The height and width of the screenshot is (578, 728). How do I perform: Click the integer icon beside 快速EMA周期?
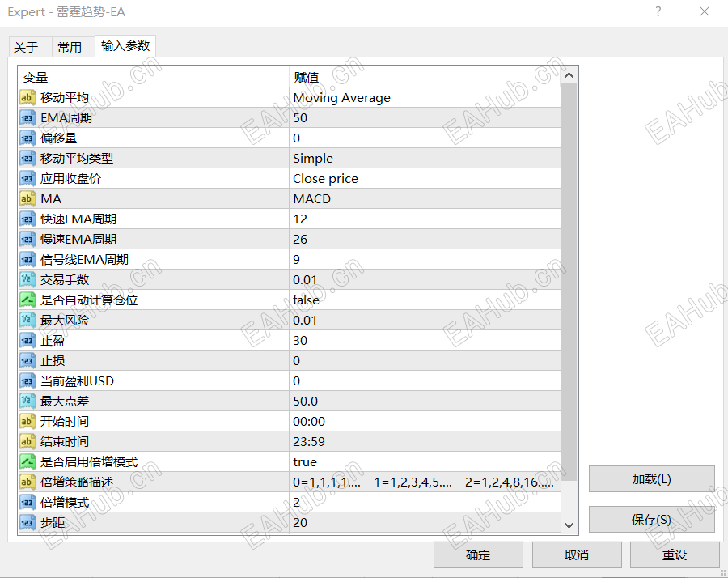pos(28,219)
